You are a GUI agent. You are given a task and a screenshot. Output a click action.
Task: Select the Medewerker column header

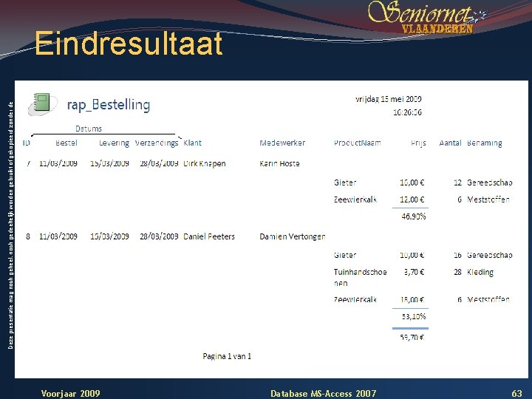tap(282, 143)
